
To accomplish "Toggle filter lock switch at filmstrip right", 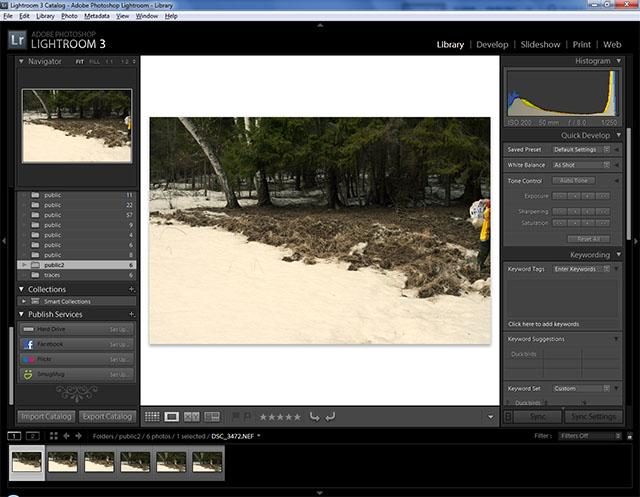I will 629,436.
